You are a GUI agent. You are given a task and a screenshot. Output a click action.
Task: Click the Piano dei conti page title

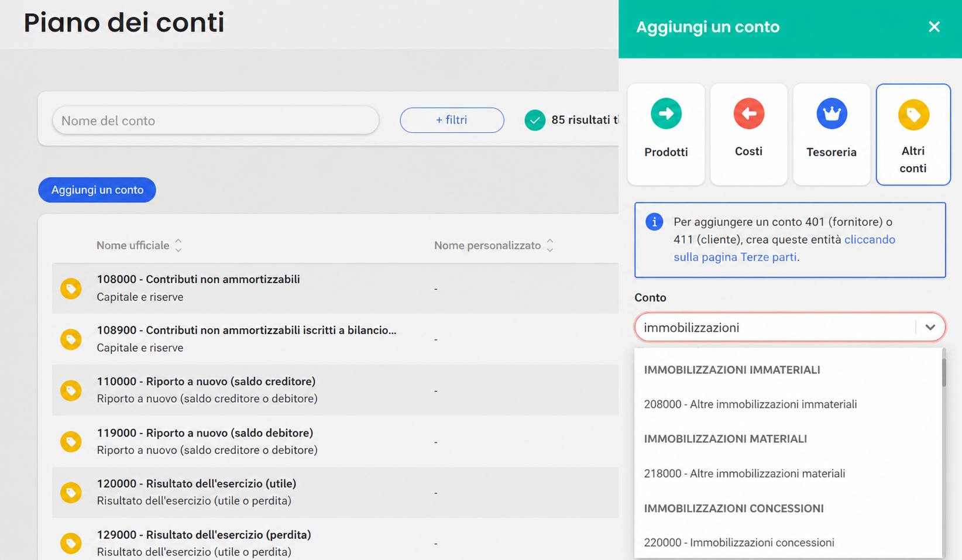coord(124,23)
